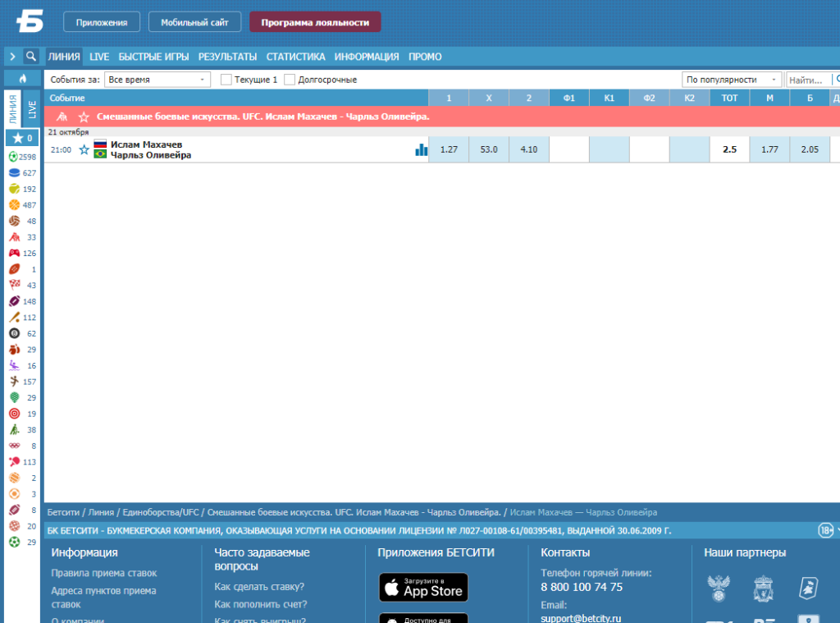
Task: Select vertical ЛИНИЯ sidebar tab
Action: click(x=13, y=109)
